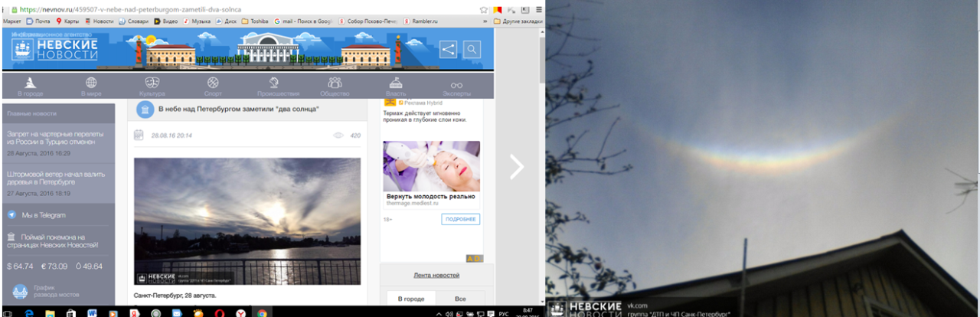
Task: Open the site search magnifier icon
Action: (x=472, y=50)
